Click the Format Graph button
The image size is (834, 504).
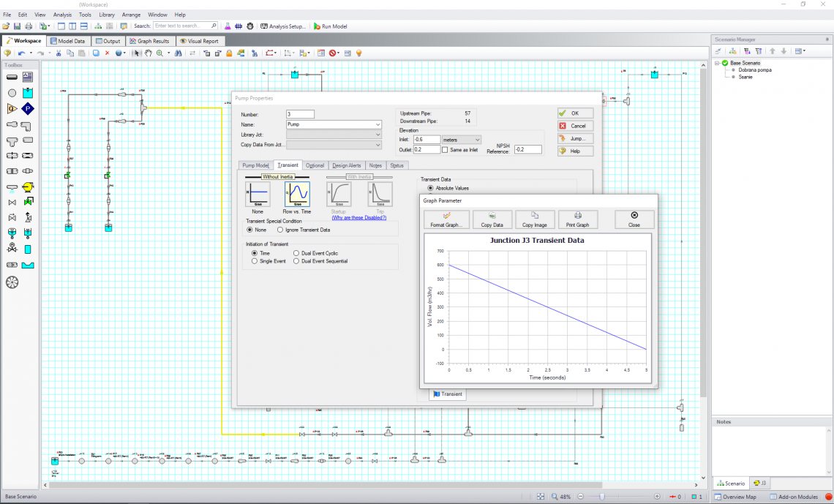coord(446,219)
